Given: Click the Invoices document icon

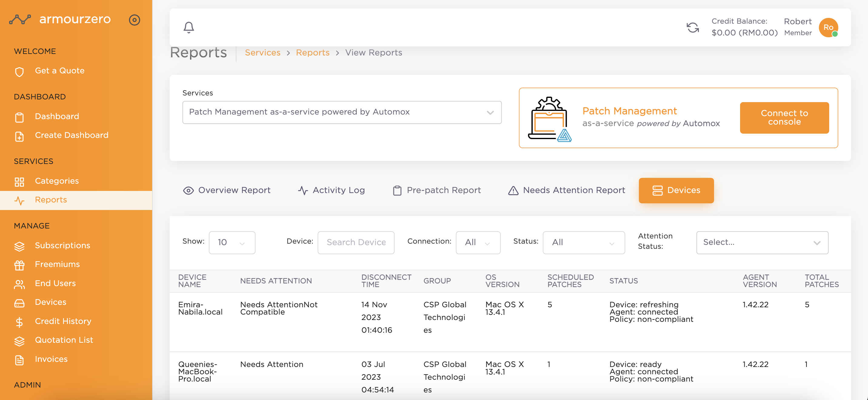Looking at the screenshot, I should coord(19,360).
